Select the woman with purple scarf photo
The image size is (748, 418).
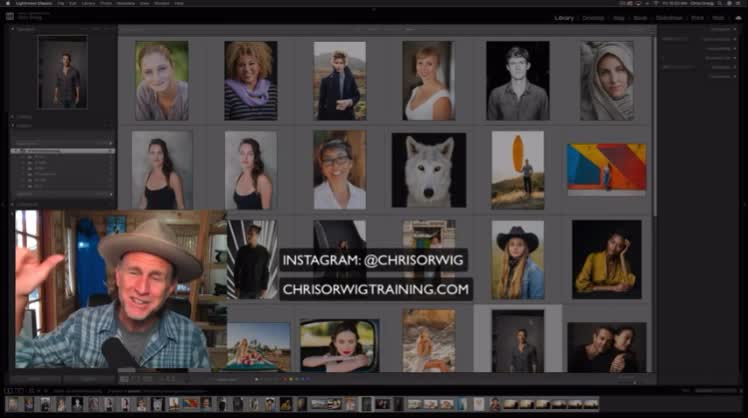tap(250, 81)
